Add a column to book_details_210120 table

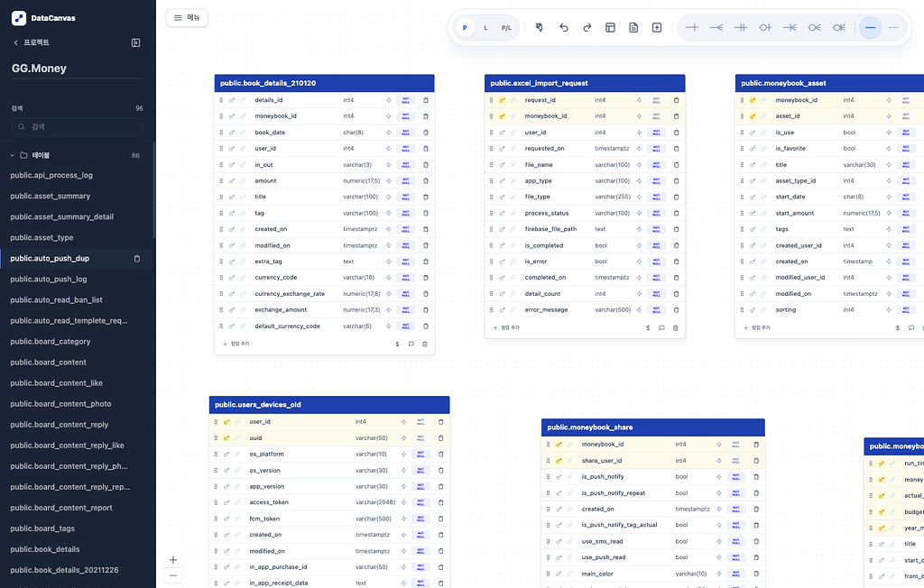[x=236, y=345]
